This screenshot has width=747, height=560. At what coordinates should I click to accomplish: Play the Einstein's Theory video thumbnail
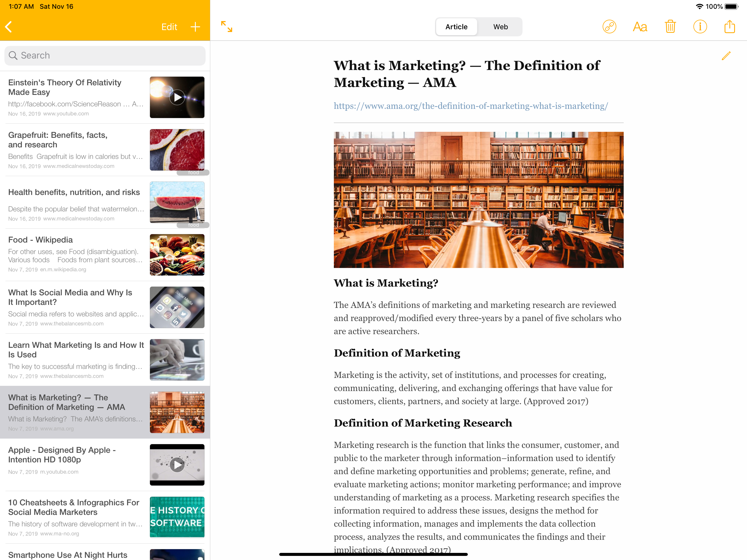pos(177,97)
